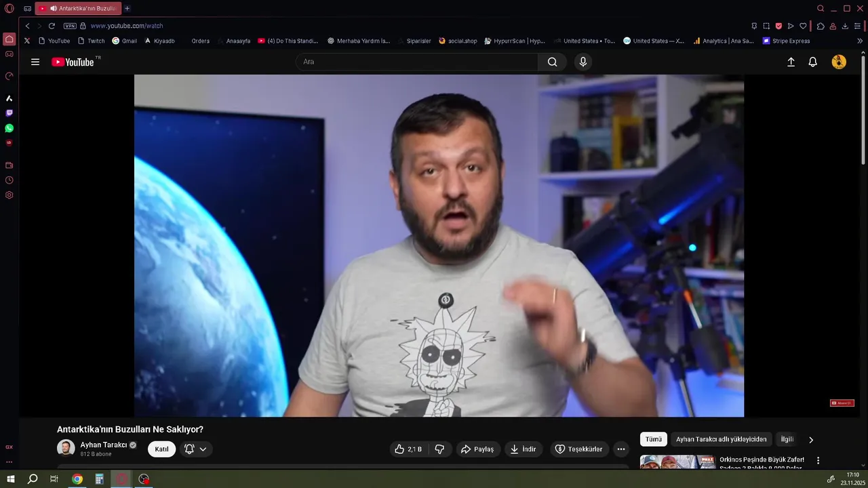
Task: Click the heart bookmark icon in address bar
Action: 803,26
